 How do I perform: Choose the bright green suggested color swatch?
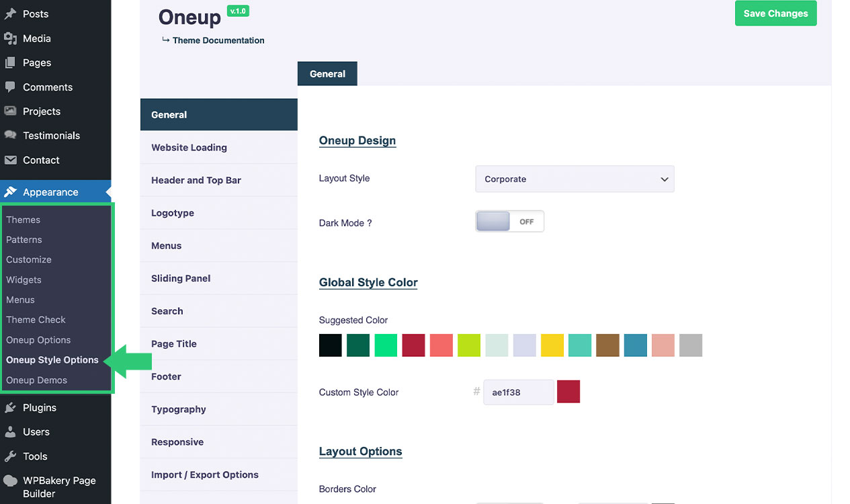coord(386,345)
